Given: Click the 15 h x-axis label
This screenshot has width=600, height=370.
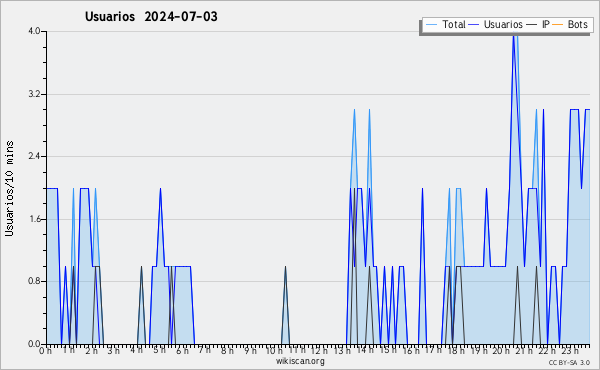Looking at the screenshot, I should (388, 350).
